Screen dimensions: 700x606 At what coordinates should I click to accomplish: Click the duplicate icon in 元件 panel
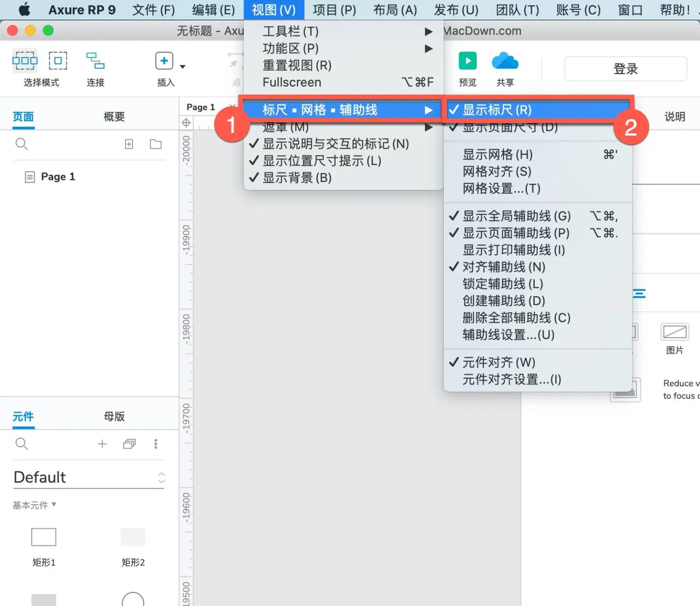(x=129, y=444)
